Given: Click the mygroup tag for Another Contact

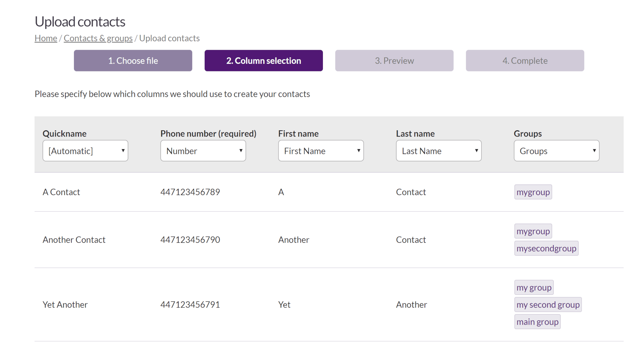Looking at the screenshot, I should pos(533,231).
